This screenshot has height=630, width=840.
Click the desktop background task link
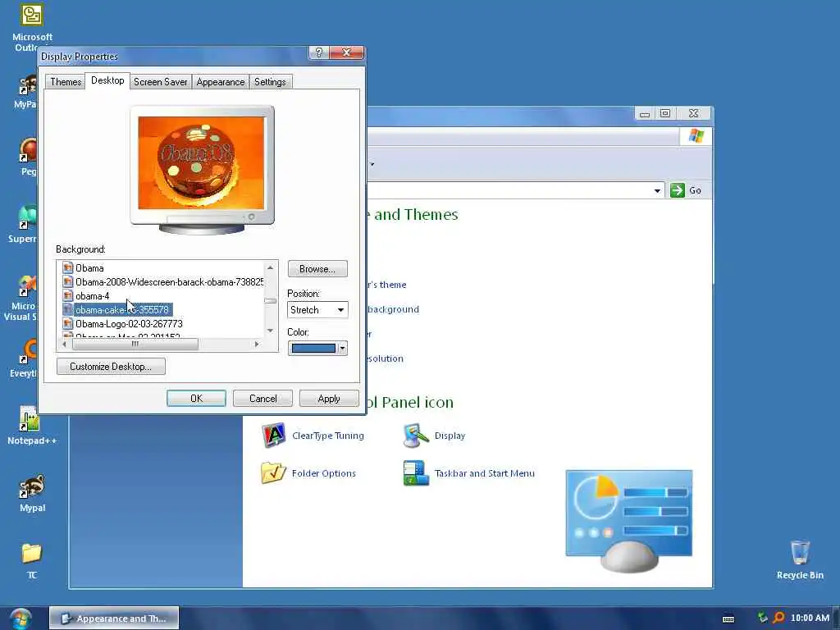(x=393, y=309)
